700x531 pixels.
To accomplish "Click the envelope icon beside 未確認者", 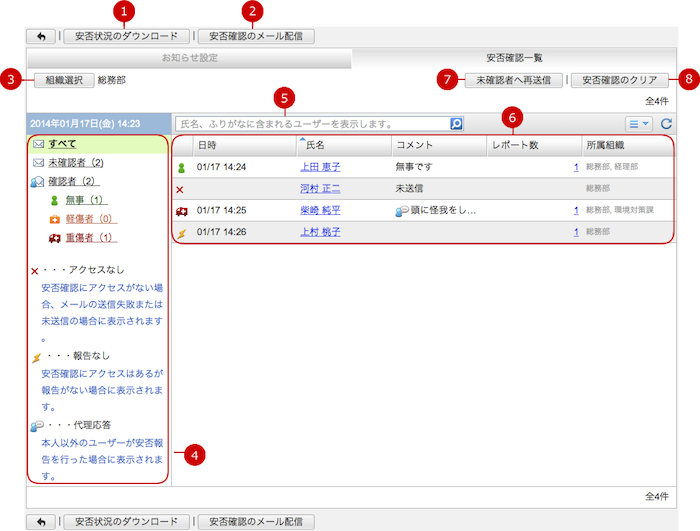I will tap(39, 163).
